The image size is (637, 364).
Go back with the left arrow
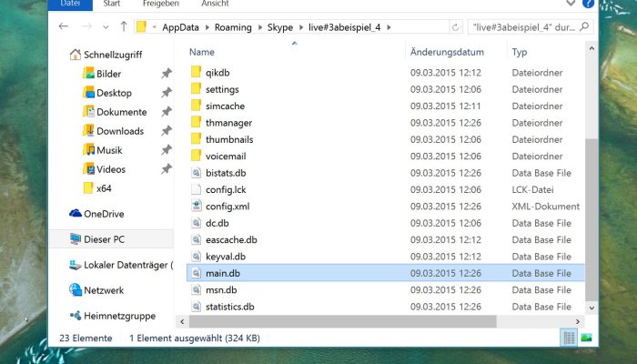[64, 26]
